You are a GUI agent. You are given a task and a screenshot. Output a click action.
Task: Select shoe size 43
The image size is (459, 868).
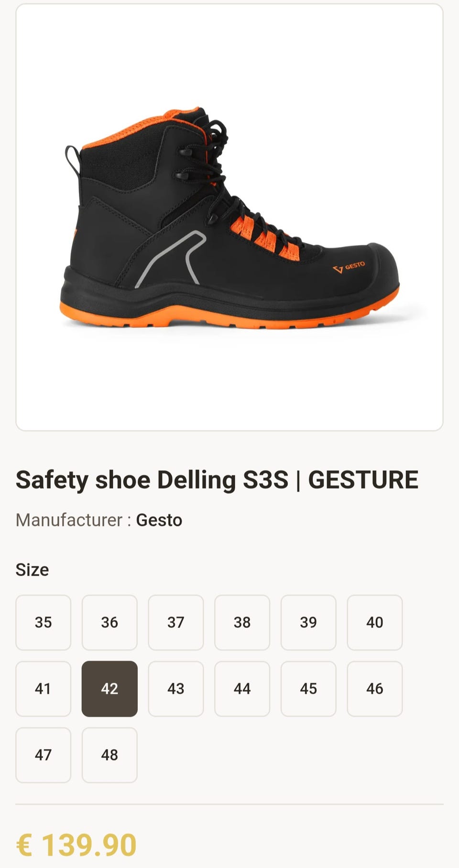point(176,689)
